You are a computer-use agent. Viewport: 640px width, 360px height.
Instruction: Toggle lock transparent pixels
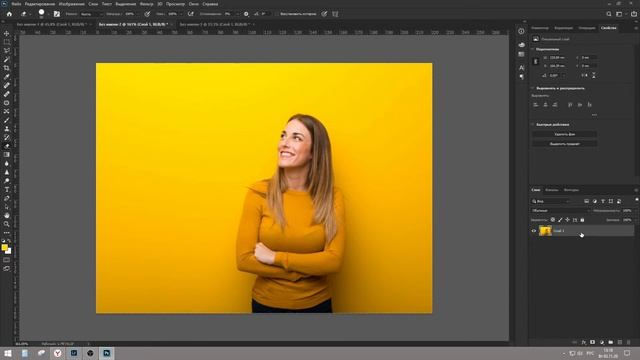pos(553,220)
